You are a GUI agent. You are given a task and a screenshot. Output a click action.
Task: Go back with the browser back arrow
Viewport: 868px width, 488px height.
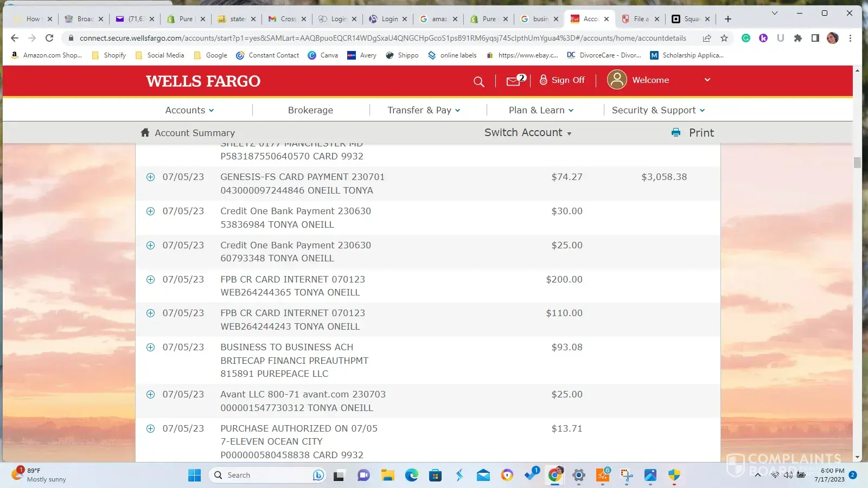[15, 38]
